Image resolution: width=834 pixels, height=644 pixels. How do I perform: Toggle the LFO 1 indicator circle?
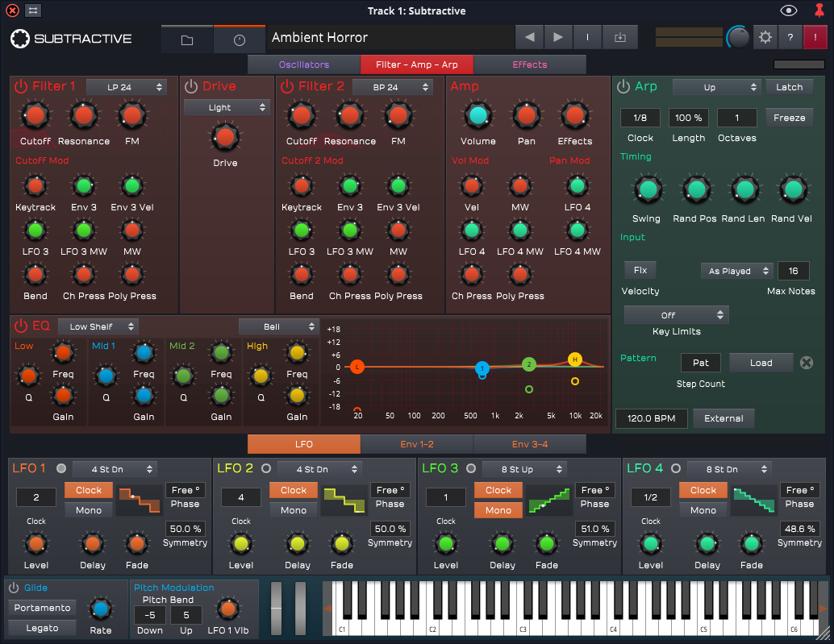61,468
